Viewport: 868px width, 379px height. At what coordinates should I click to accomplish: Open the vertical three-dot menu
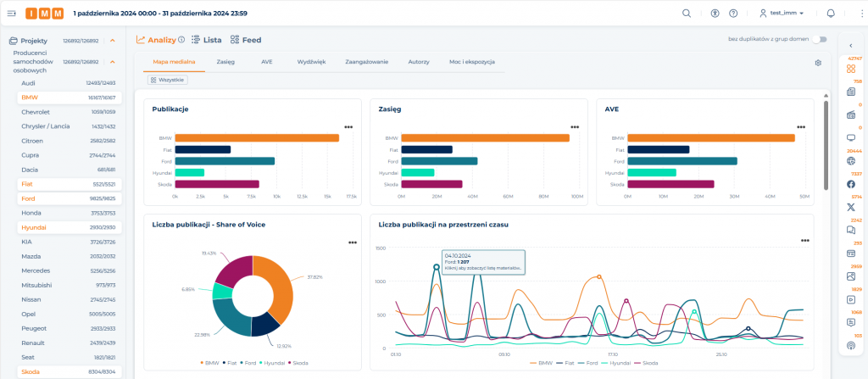tap(862, 14)
